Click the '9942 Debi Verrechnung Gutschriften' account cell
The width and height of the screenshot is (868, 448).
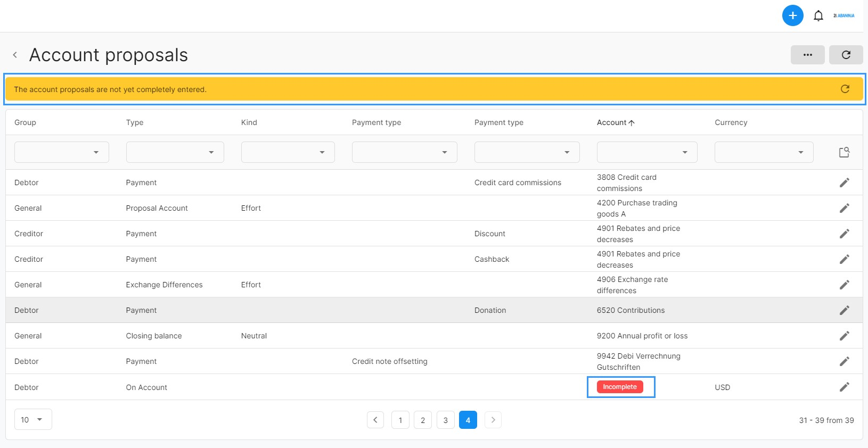tap(638, 361)
